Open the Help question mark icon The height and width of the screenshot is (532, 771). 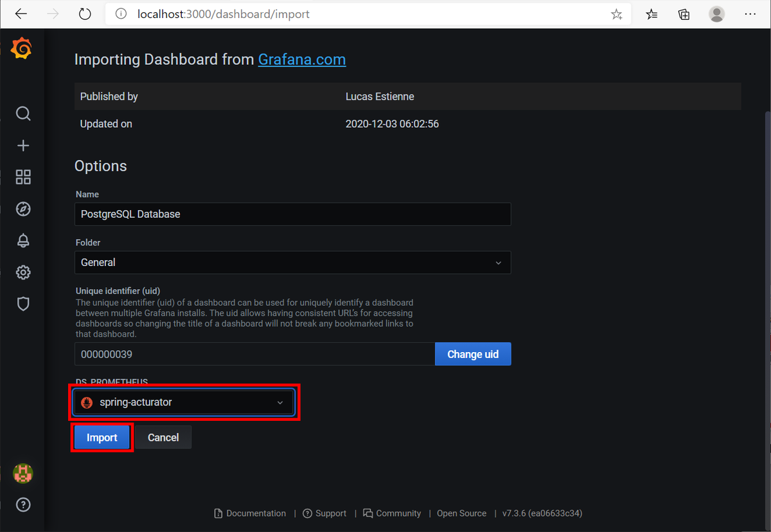(23, 505)
